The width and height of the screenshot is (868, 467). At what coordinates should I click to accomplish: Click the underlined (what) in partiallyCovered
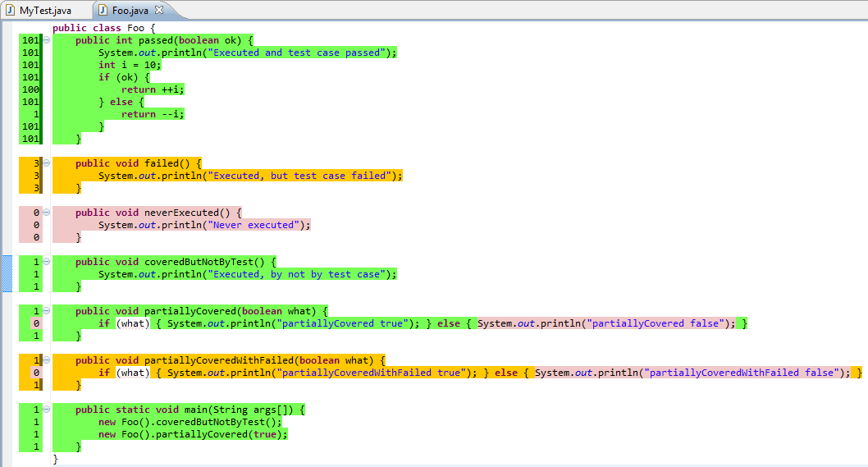tap(132, 323)
